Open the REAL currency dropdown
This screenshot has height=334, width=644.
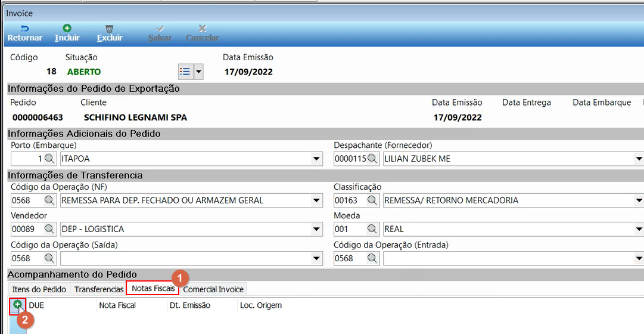639,229
